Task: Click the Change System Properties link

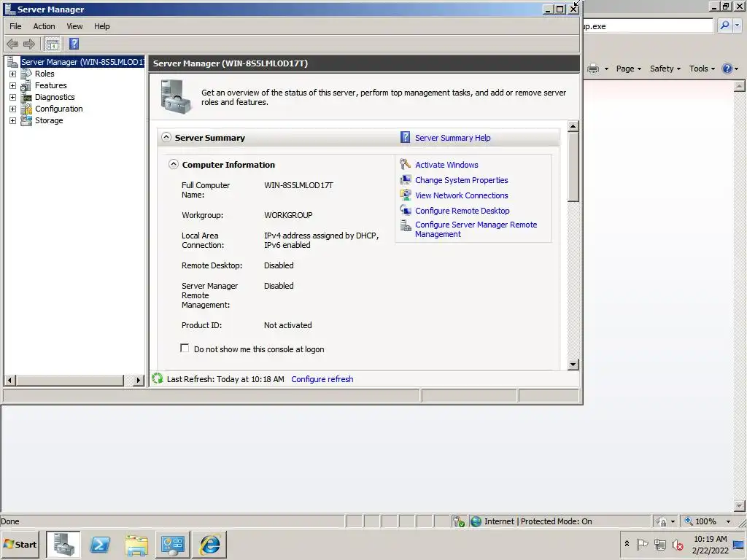Action: tap(461, 180)
